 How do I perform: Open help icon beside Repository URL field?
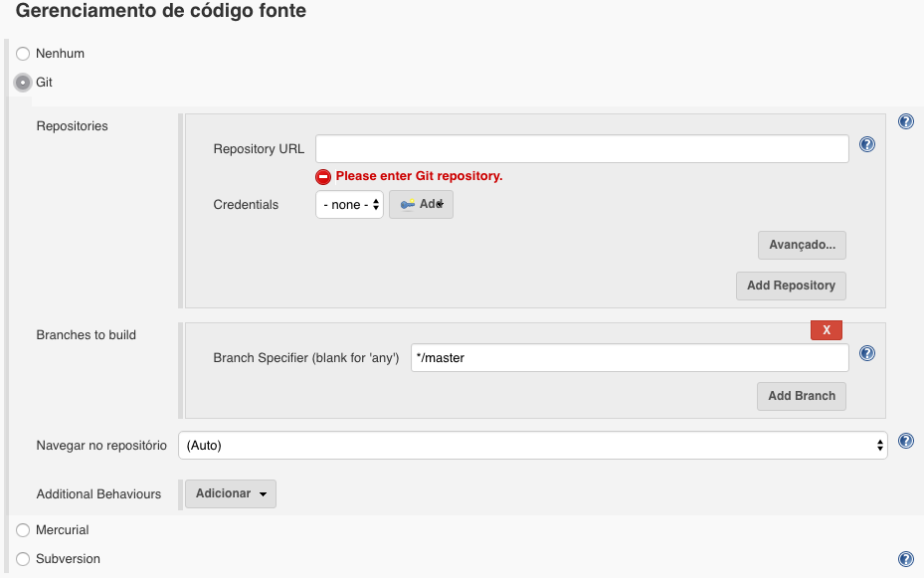[867, 144]
